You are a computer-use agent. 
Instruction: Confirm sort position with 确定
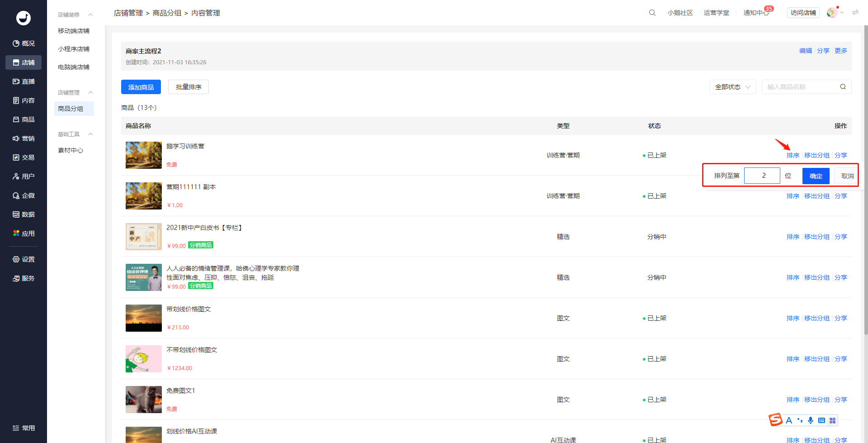click(x=816, y=176)
